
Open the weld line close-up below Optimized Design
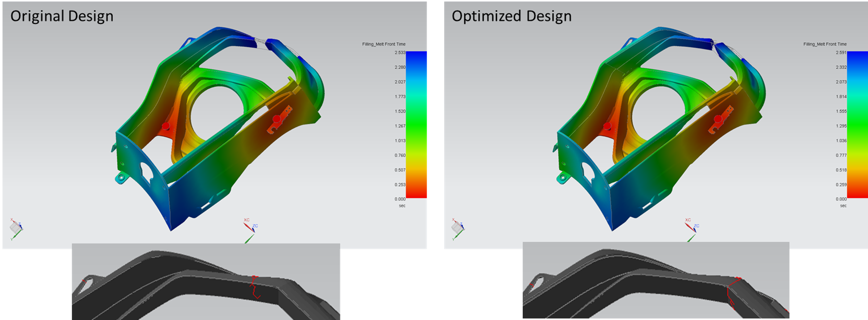pos(656,280)
